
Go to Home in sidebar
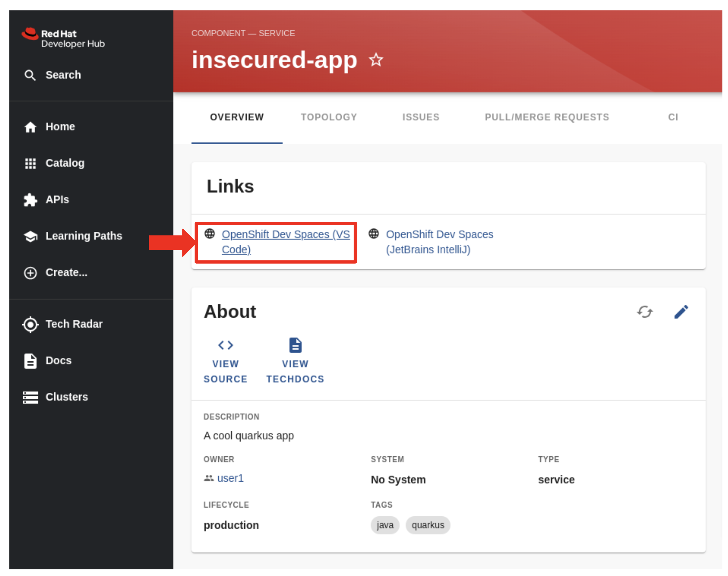[60, 127]
